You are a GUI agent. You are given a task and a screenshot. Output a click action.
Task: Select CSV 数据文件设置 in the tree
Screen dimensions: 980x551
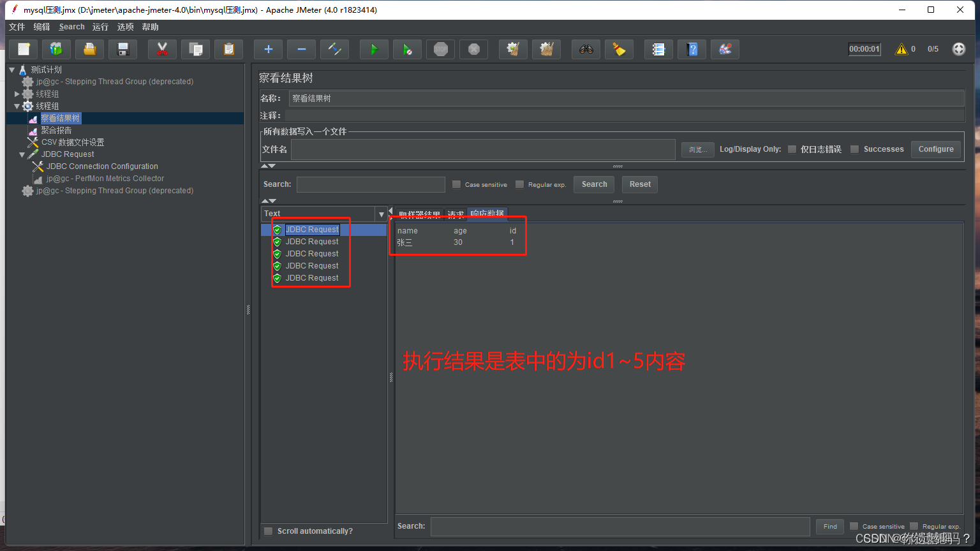click(73, 142)
